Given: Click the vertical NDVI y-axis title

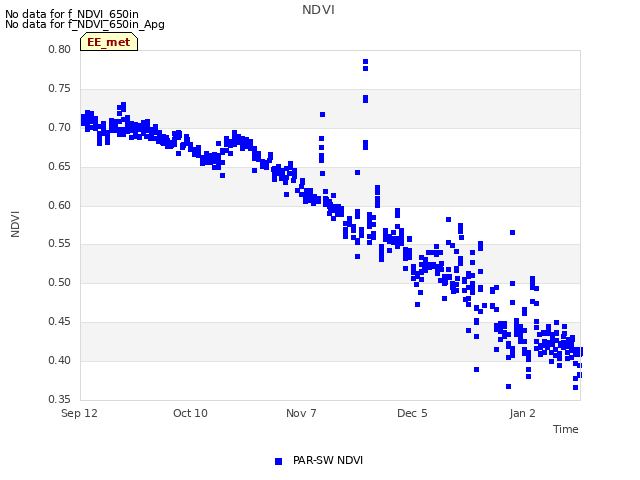Looking at the screenshot, I should coord(15,224).
